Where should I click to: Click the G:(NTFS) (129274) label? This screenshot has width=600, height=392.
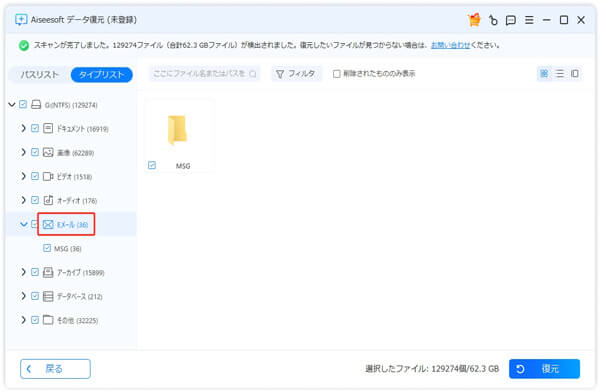71,105
